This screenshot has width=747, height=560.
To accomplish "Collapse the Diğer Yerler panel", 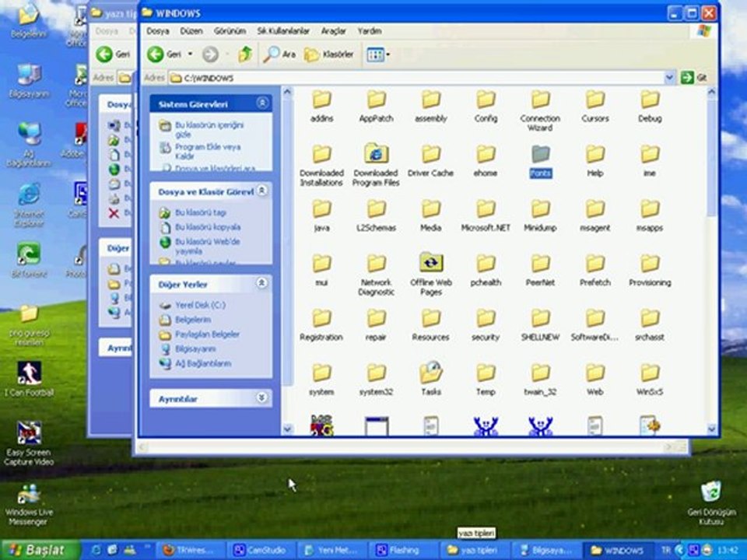I will (262, 283).
